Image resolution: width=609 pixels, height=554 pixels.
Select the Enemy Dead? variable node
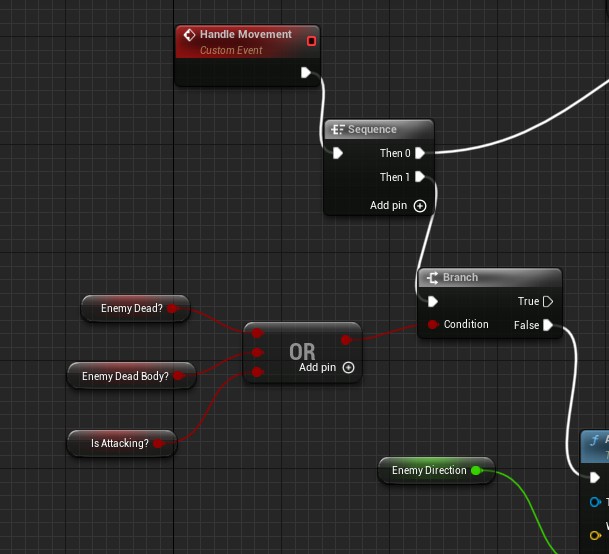coord(136,308)
